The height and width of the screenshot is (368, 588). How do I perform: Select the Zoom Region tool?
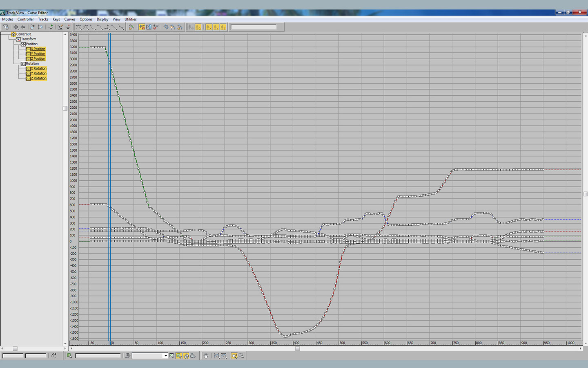tap(241, 356)
